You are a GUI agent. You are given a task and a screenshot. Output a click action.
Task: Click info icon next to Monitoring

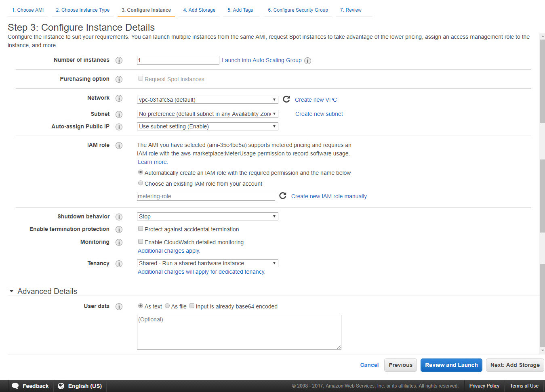[119, 242]
